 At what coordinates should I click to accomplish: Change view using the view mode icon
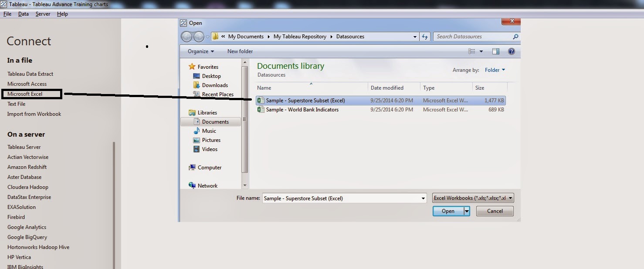(472, 51)
